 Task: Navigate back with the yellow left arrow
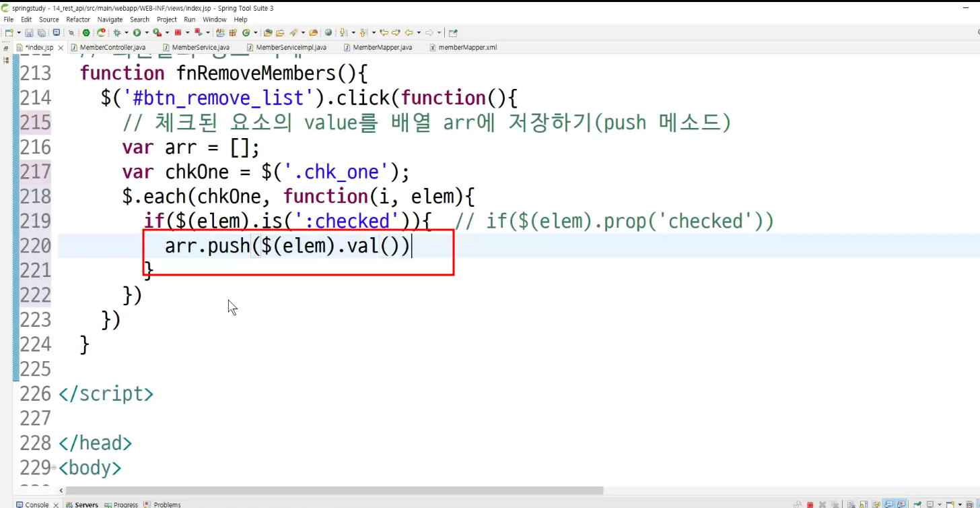point(408,32)
